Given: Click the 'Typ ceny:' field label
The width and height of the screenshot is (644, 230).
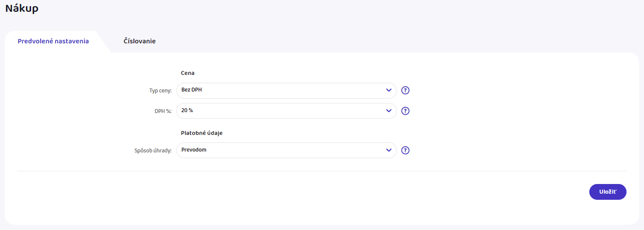Looking at the screenshot, I should 160,91.
